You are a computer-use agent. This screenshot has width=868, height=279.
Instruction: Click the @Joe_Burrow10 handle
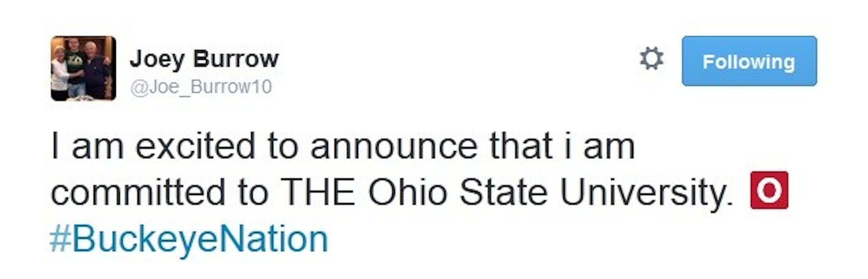click(x=201, y=87)
